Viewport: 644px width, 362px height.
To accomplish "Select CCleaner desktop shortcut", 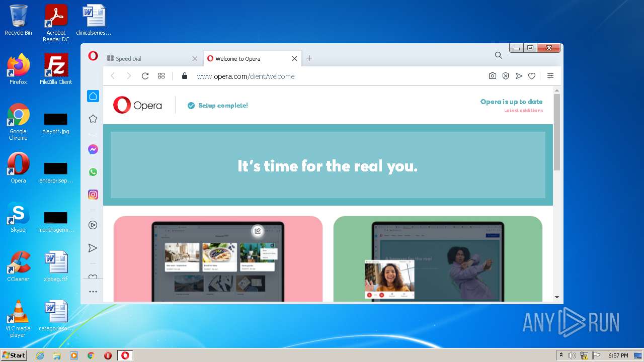I will [x=18, y=266].
